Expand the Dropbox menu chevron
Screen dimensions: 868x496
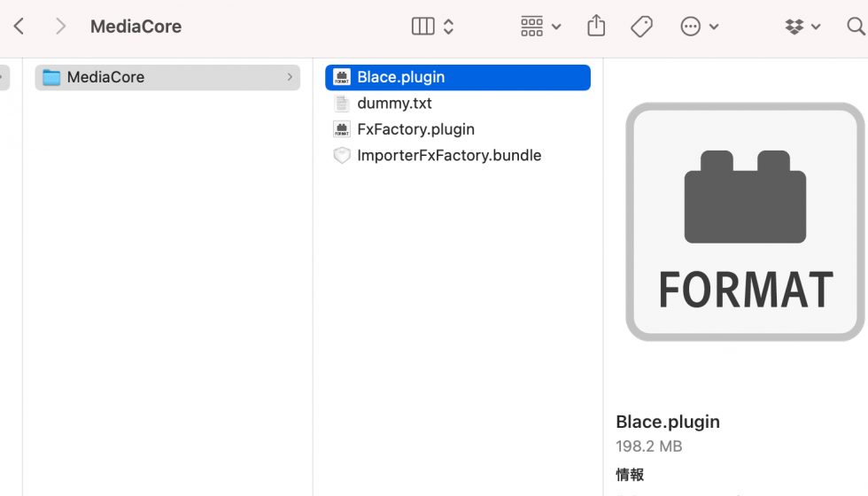816,27
